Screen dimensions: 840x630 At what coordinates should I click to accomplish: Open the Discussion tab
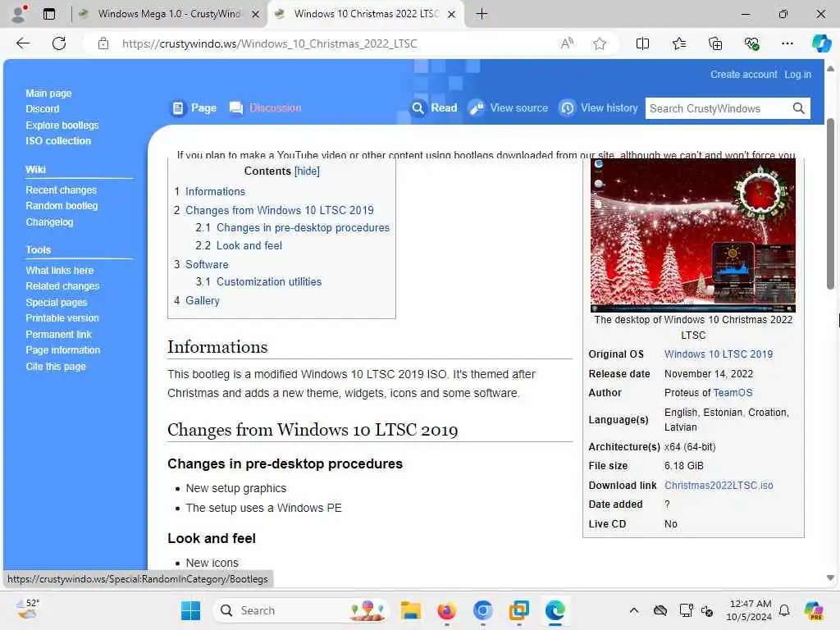pos(266,108)
